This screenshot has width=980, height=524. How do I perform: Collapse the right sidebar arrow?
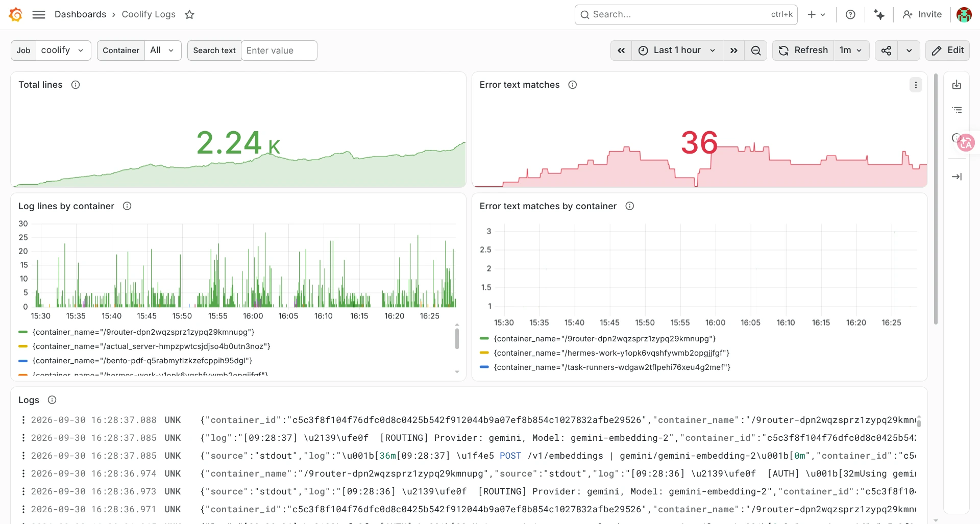957,177
